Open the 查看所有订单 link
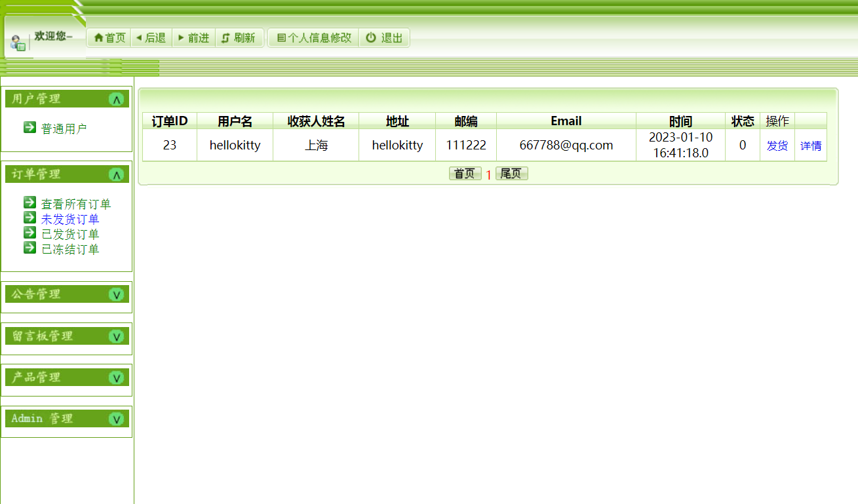This screenshot has height=504, width=858. coord(76,204)
